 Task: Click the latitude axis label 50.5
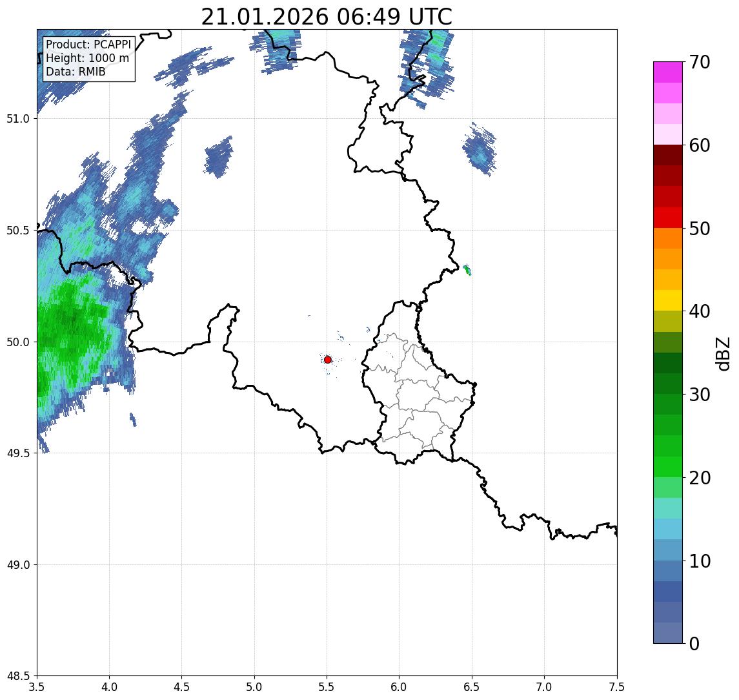[x=18, y=231]
